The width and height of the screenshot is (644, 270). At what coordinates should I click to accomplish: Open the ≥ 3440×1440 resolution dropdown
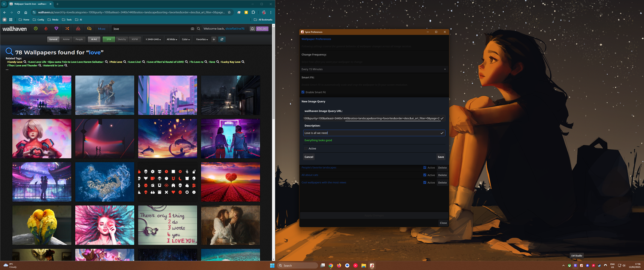point(153,39)
